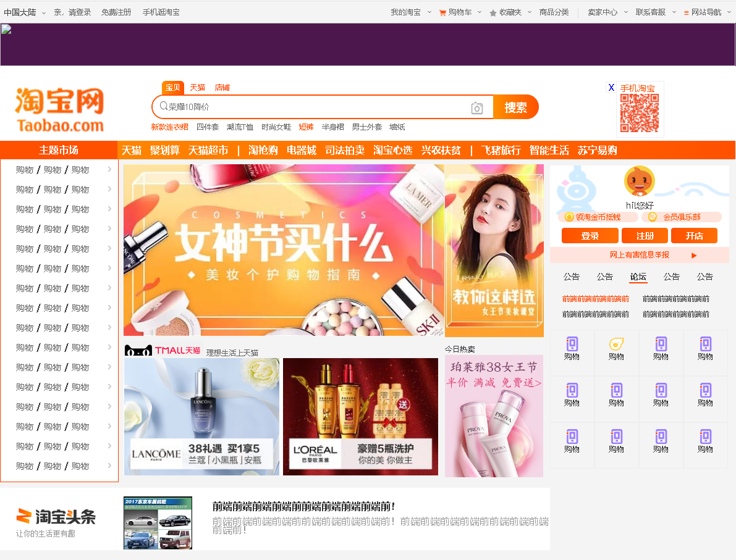Open 聚划算 in orange nav bar
Screen dimensions: 736x560
(x=165, y=151)
